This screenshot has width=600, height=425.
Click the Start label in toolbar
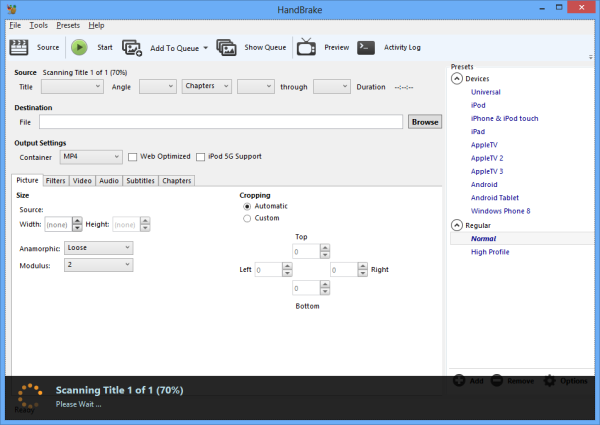[x=105, y=47]
